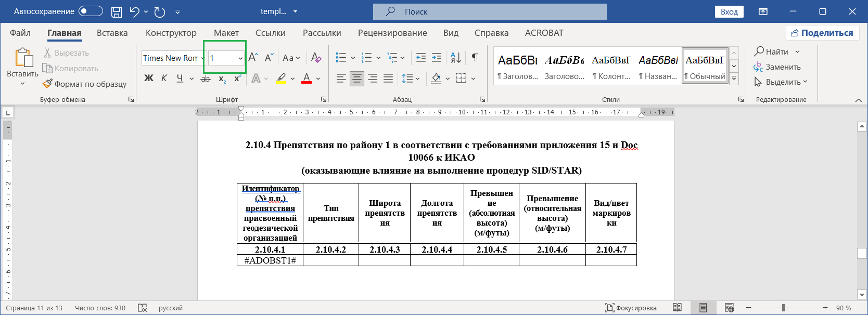Click the Increase Indent icon
This screenshot has width=868, height=315.
tap(437, 57)
